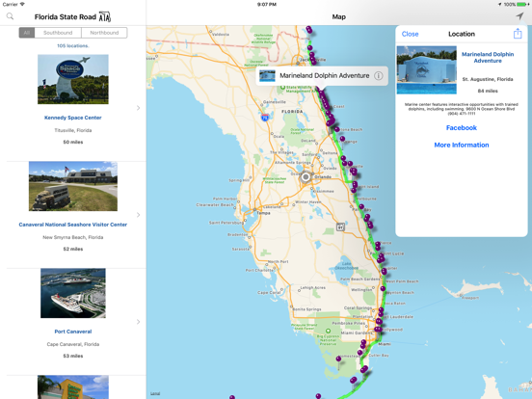Viewport: 532px width, 399px height.
Task: Tap the '105 locations.' text
Action: pos(73,46)
